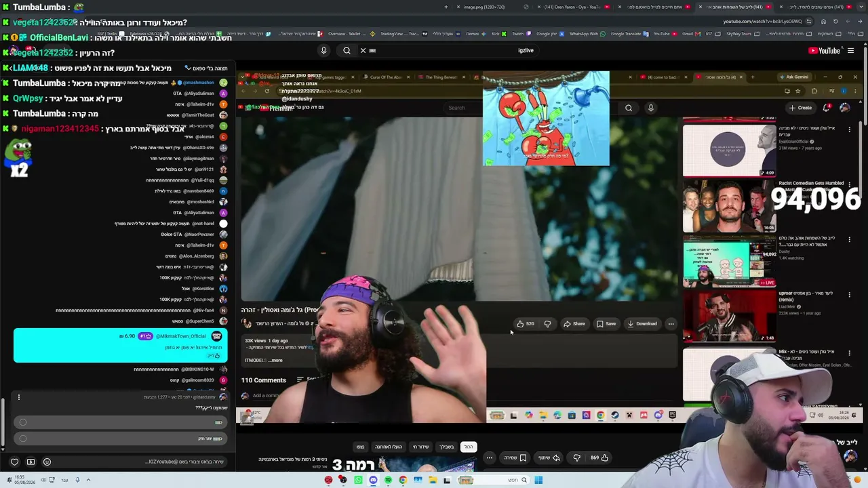
Task: Select the first poll option radio button
Action: (23, 422)
